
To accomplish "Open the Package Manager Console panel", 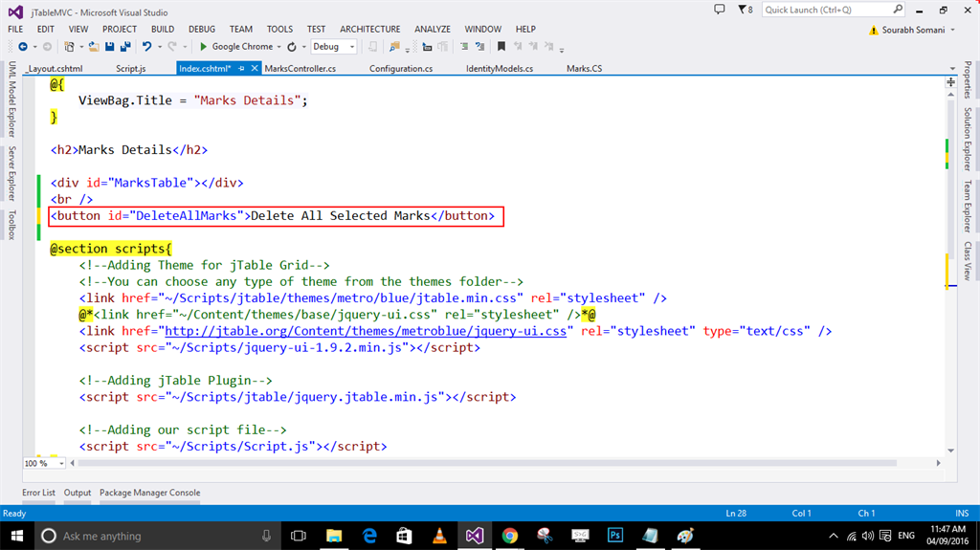I will 150,493.
